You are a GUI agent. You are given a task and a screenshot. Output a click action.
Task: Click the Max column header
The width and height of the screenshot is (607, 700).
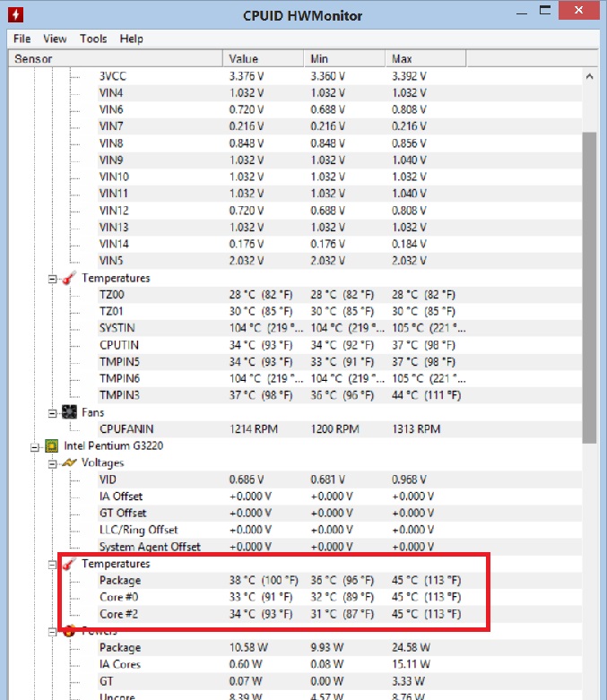point(426,58)
